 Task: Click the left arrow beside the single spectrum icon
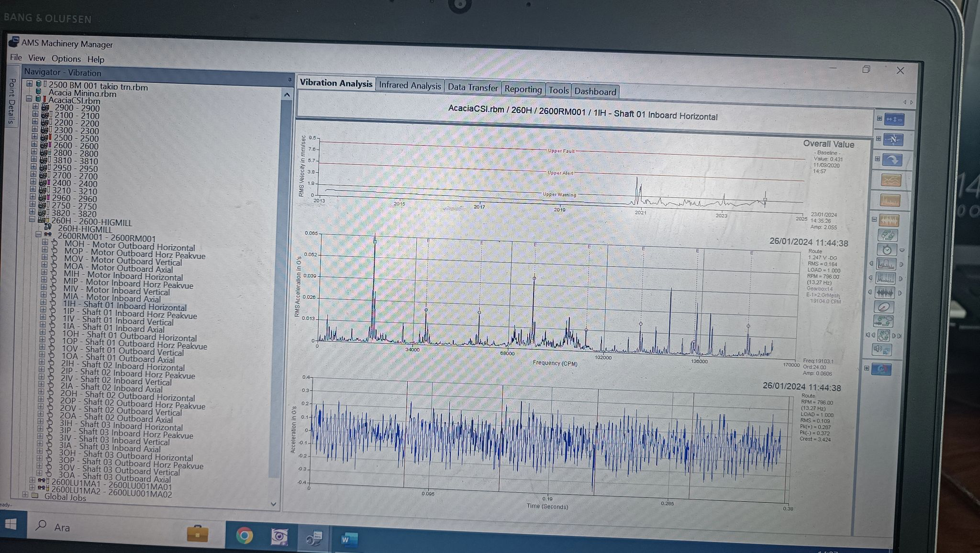pyautogui.click(x=871, y=264)
